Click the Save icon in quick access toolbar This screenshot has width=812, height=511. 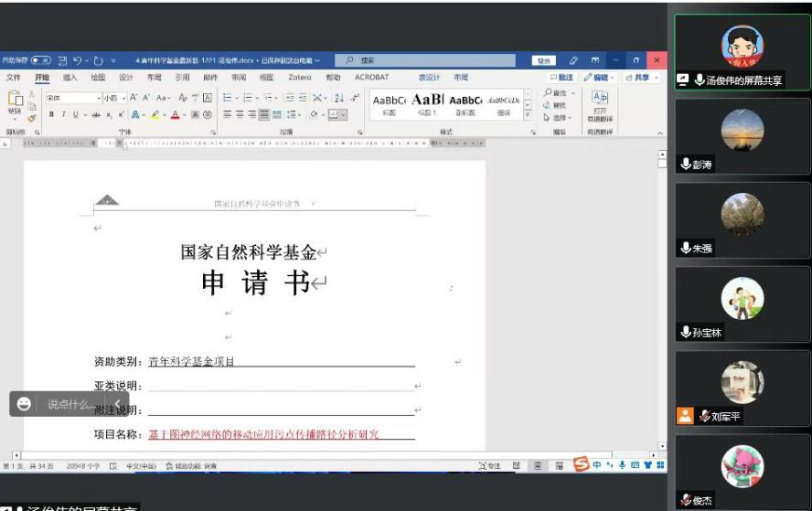pyautogui.click(x=63, y=60)
